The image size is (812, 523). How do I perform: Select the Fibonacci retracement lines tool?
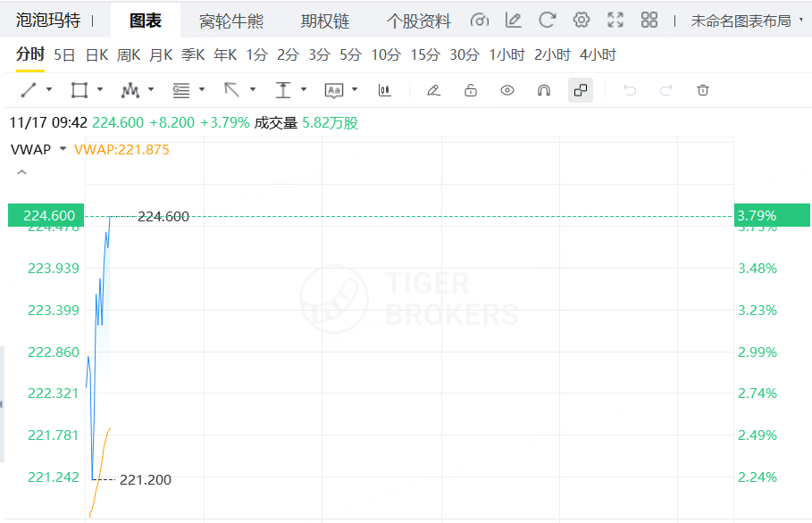tap(181, 90)
